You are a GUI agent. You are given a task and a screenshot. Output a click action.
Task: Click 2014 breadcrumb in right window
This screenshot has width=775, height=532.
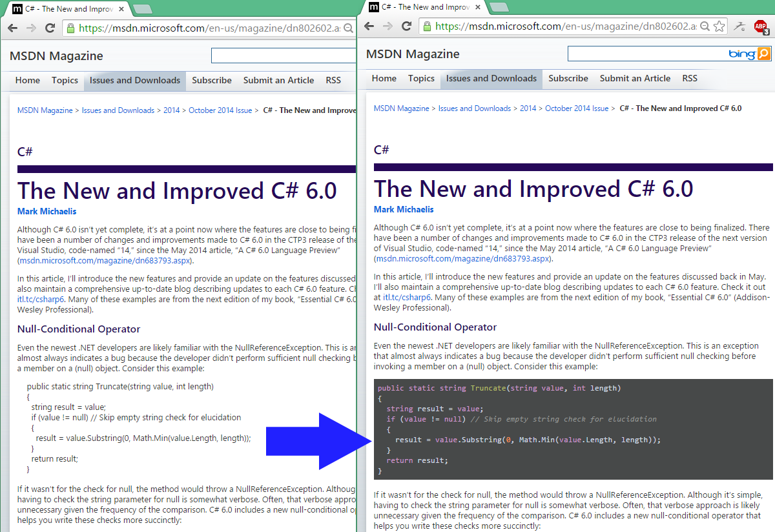pyautogui.click(x=528, y=108)
